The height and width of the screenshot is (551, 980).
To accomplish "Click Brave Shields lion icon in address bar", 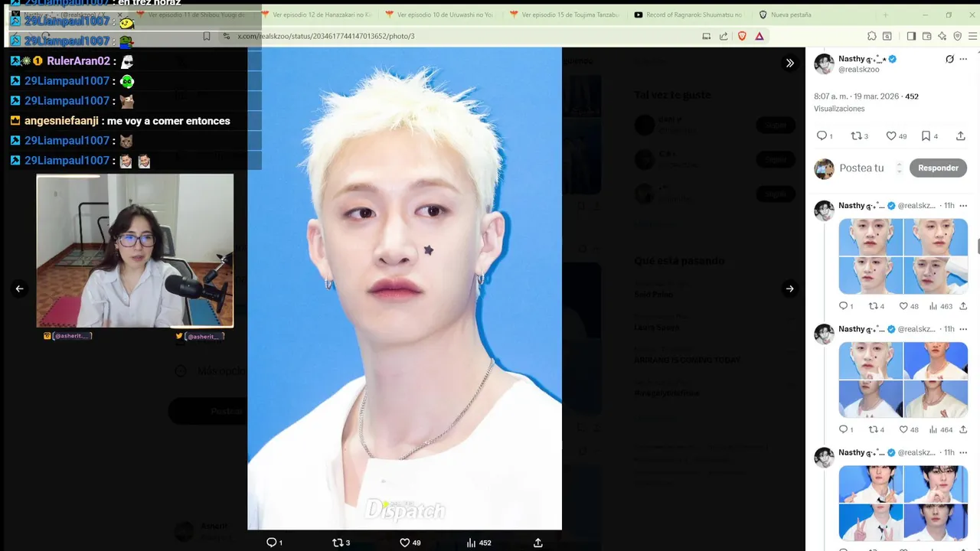I will point(742,36).
